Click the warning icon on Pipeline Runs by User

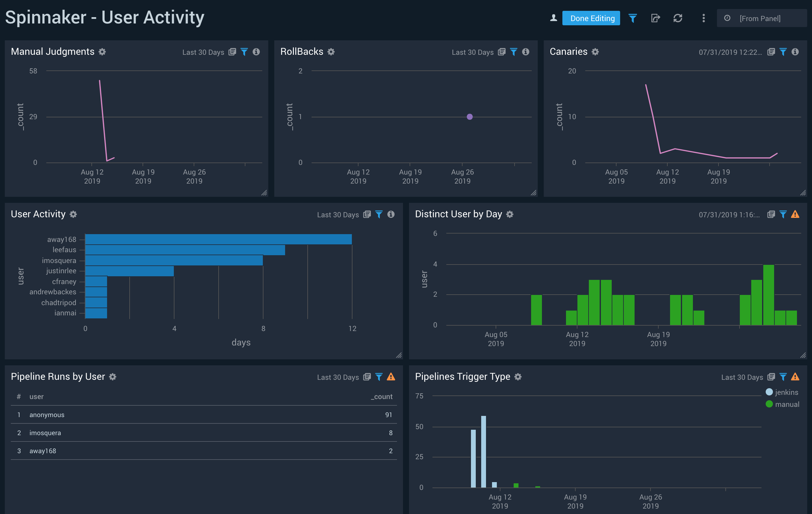[391, 377]
